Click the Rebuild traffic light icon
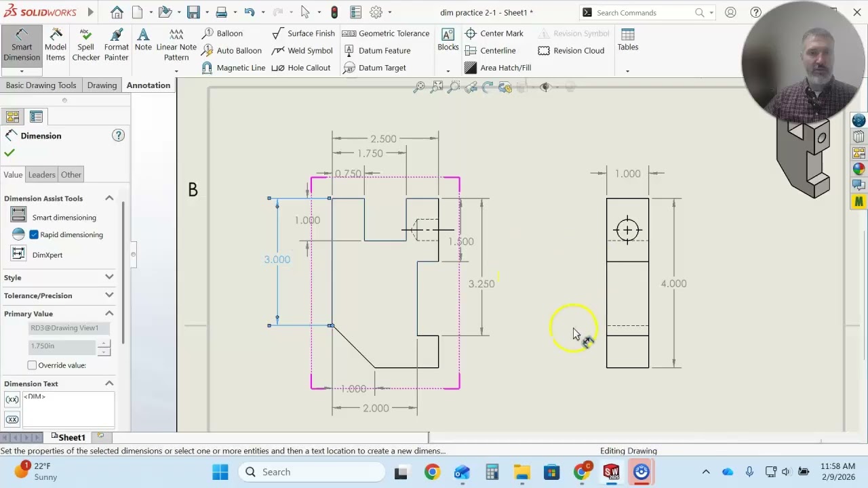868x488 pixels. point(334,12)
